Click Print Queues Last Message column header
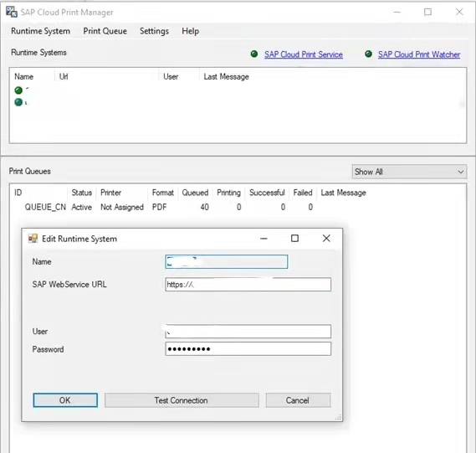The height and width of the screenshot is (453, 476). (x=343, y=193)
